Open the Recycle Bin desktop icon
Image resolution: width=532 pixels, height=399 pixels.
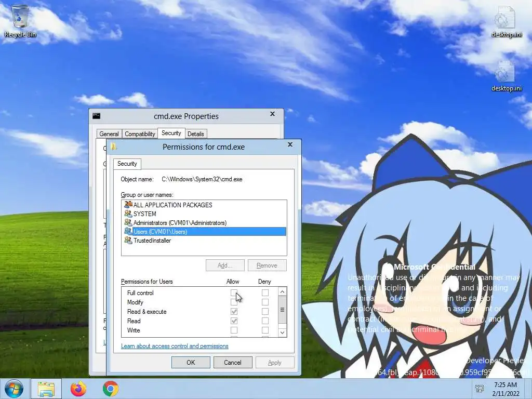[20, 21]
